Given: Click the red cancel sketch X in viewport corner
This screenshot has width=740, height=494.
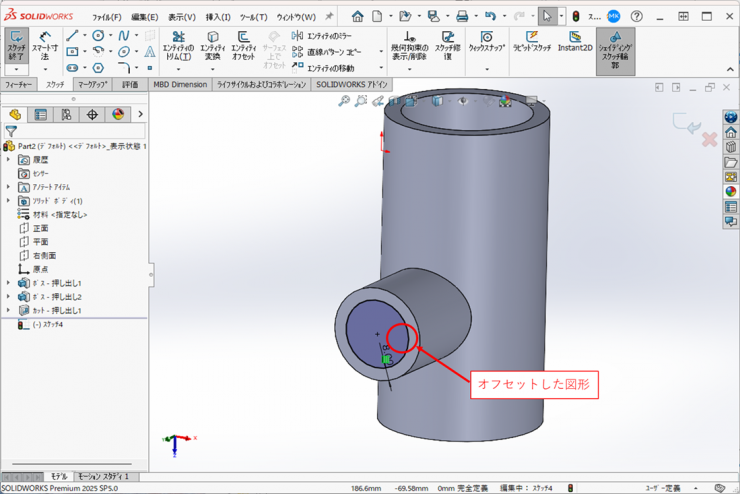Looking at the screenshot, I should point(709,139).
